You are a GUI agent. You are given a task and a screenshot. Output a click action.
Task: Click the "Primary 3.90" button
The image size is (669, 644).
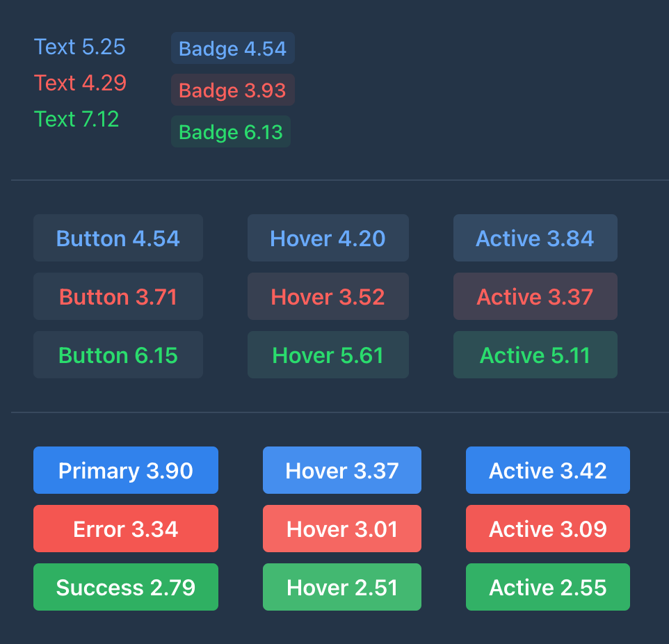pyautogui.click(x=125, y=470)
